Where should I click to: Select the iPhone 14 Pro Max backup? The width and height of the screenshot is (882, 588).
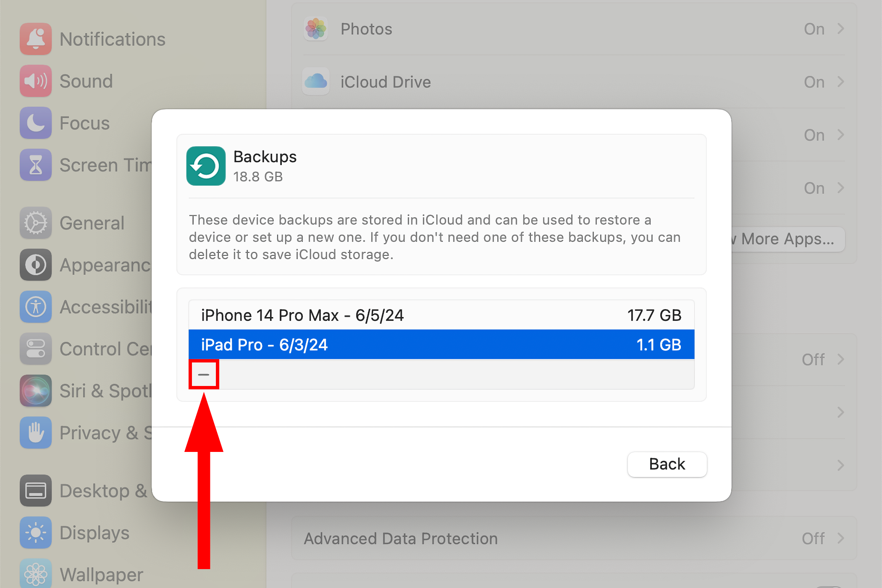(441, 315)
